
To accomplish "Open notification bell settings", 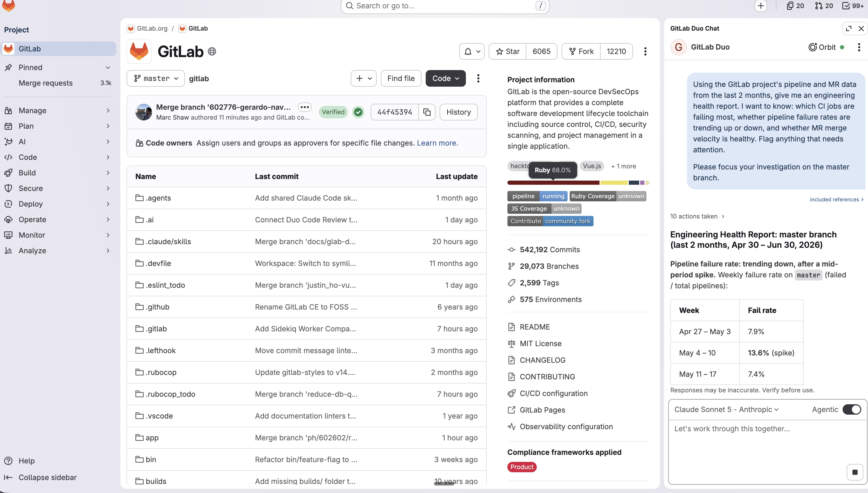I will tap(472, 51).
